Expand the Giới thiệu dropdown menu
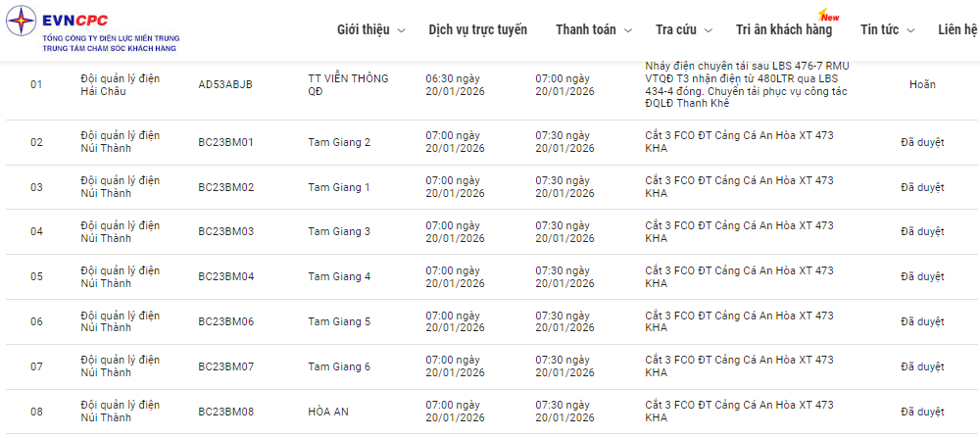Screen dimensions: 980x438 pos(370,29)
